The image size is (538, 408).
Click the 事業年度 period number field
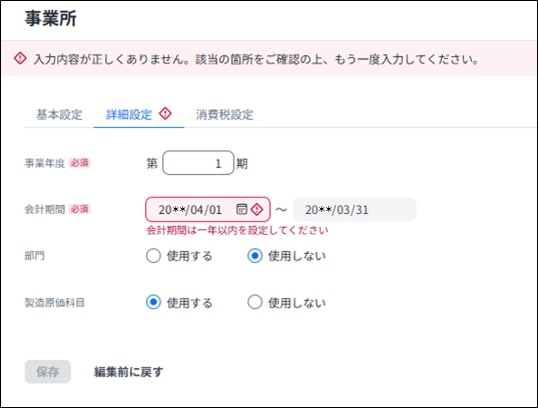tap(198, 163)
